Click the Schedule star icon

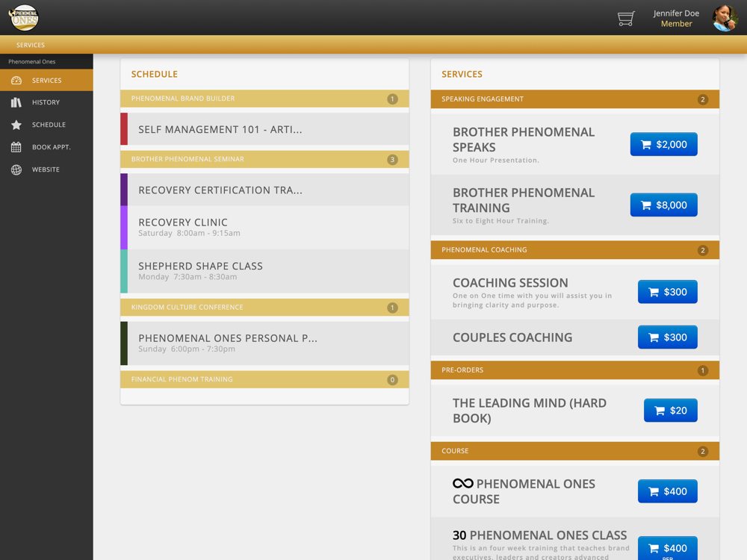point(16,125)
